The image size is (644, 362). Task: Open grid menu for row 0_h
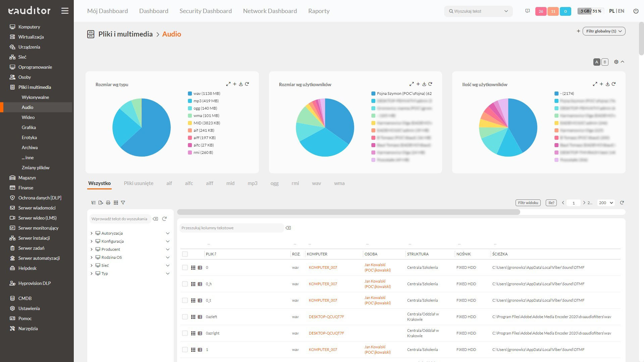pyautogui.click(x=193, y=284)
